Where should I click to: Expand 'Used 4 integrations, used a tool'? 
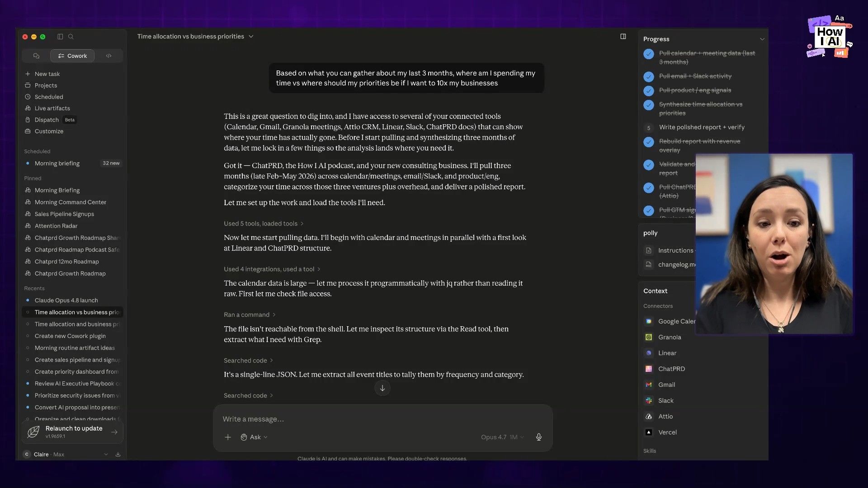[272, 269]
